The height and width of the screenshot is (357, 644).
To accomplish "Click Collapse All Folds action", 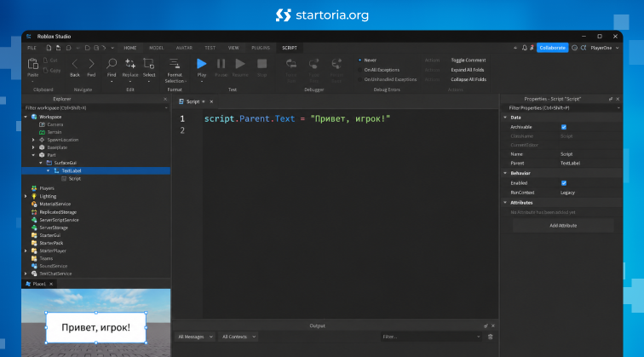I will tap(469, 80).
